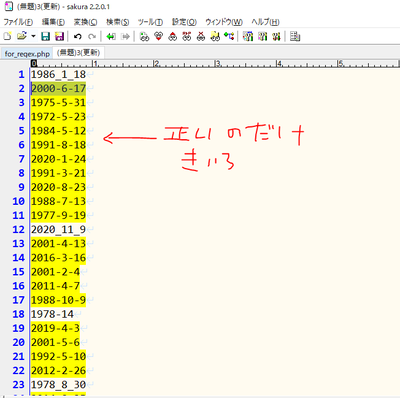
Task: Click the text 1986_1_18
Action: [x=58, y=74]
